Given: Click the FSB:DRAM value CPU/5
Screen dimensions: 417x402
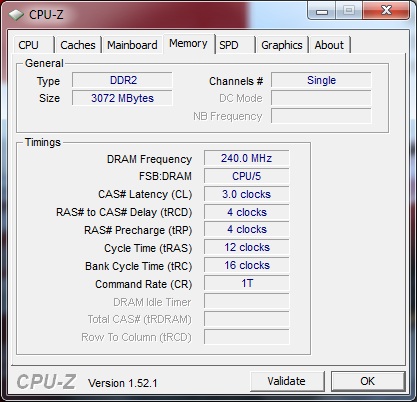Looking at the screenshot, I should (247, 176).
